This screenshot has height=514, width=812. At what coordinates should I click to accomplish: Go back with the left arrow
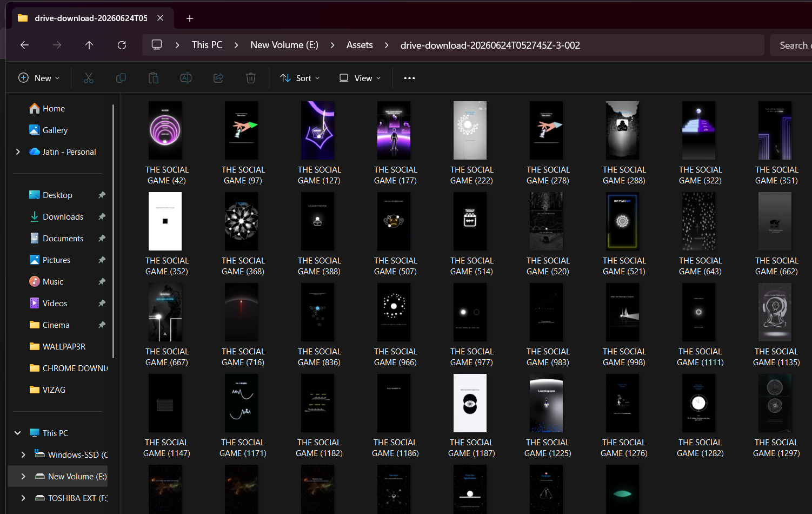[x=24, y=45]
